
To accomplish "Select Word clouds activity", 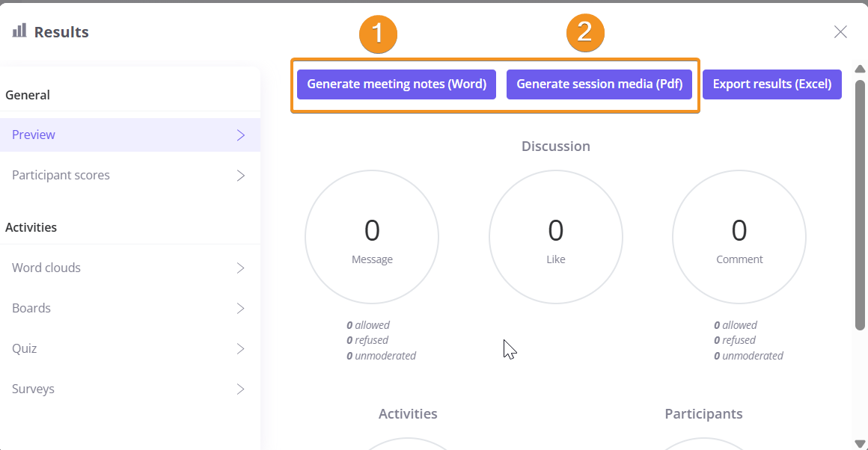I will coord(46,268).
